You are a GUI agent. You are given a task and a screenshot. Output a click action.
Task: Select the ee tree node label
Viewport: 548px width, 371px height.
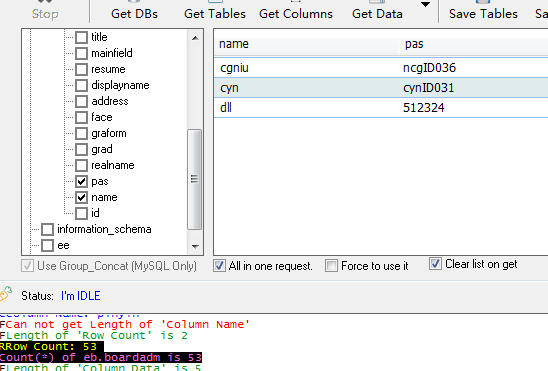pos(63,246)
